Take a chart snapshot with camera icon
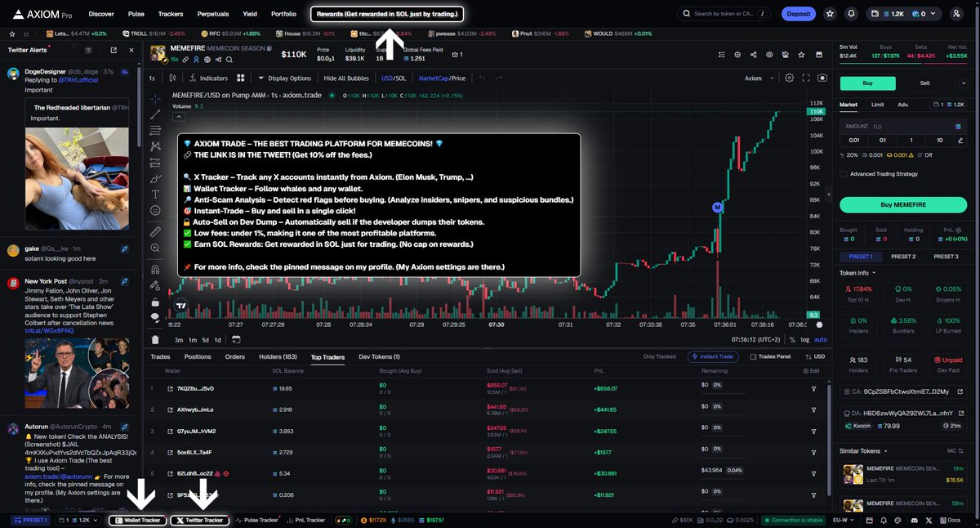The height and width of the screenshot is (528, 980). coord(822,78)
